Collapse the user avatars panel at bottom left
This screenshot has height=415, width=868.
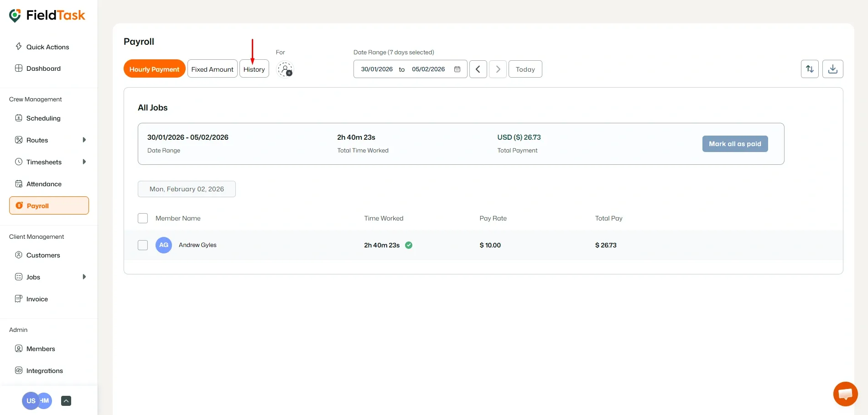coord(66,400)
